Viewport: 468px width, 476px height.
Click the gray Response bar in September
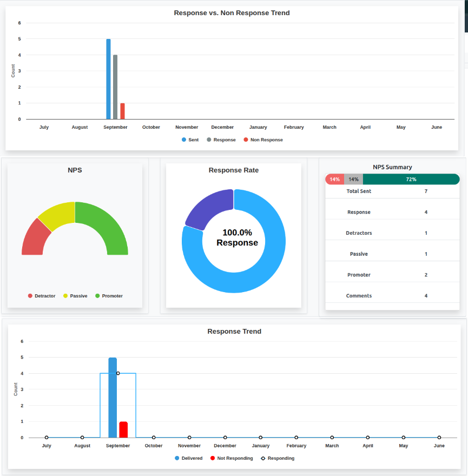(x=115, y=87)
